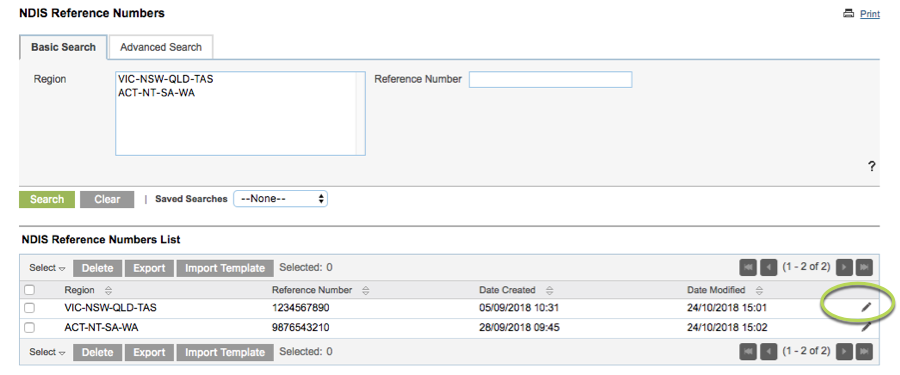900x375 pixels.
Task: Click the Region listbox scrollbar
Action: click(x=360, y=113)
